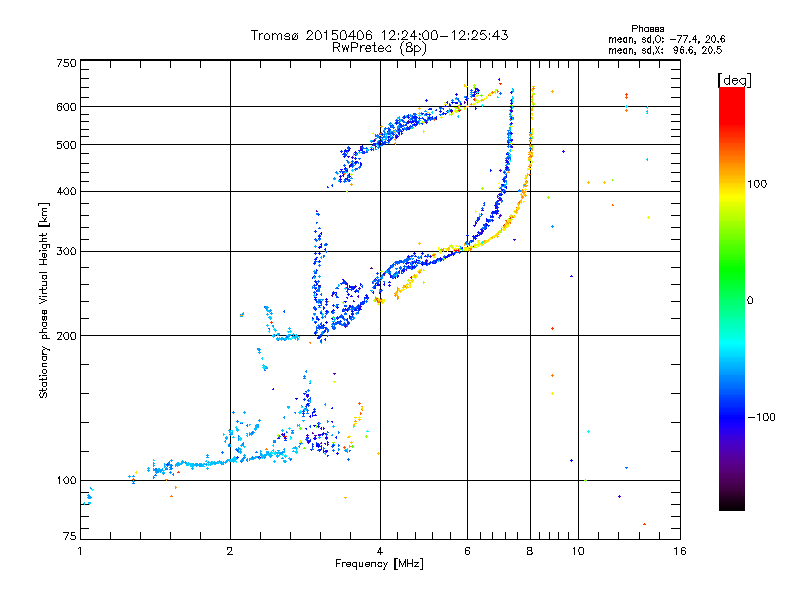This screenshot has width=800, height=600.
Task: Click the plot title Tromsø 20150406 12:24:00-12:25:43
Action: tap(380, 35)
